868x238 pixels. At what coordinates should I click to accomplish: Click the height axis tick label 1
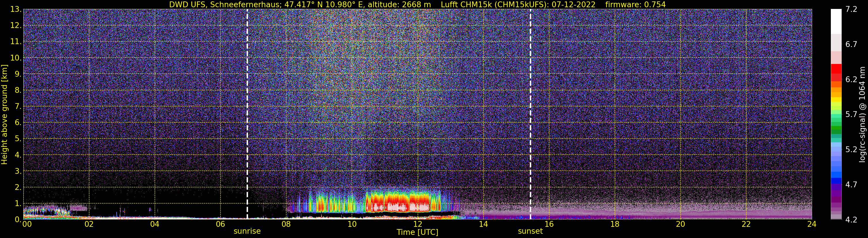(x=18, y=203)
